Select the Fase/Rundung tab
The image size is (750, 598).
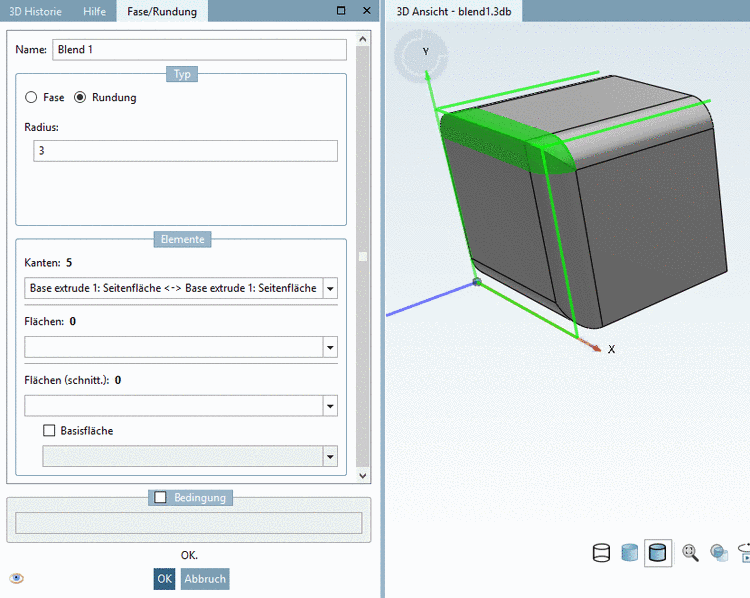tap(162, 11)
